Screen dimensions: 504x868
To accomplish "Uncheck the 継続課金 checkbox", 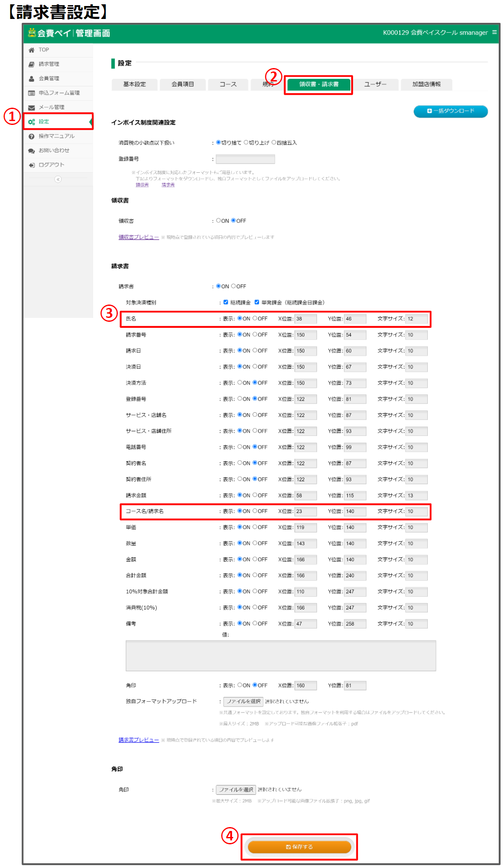I will (226, 302).
